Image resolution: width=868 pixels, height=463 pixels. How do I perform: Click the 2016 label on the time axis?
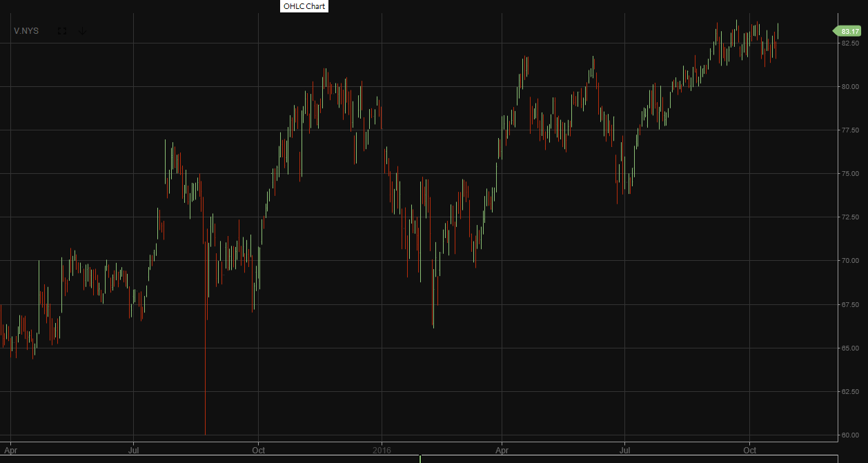pos(382,450)
